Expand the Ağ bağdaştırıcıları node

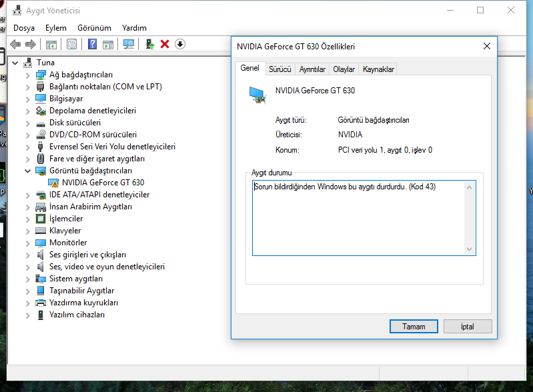click(28, 75)
